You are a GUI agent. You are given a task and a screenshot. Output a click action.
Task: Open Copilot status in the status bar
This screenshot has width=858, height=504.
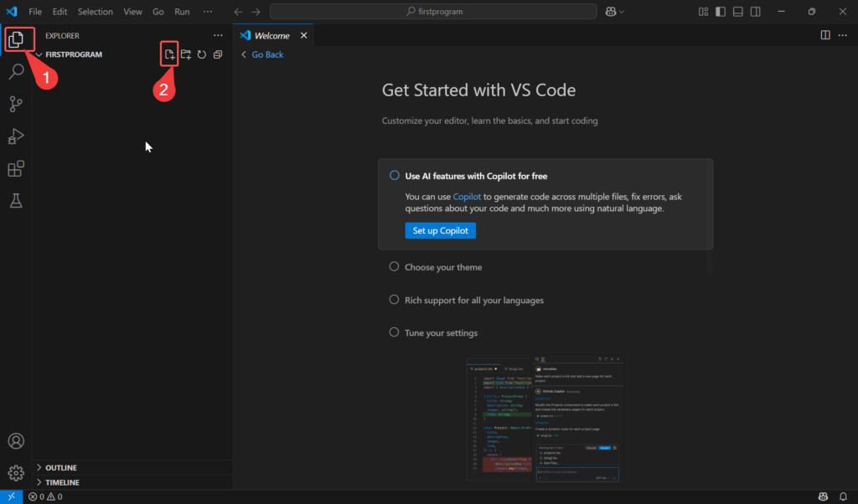pos(823,497)
